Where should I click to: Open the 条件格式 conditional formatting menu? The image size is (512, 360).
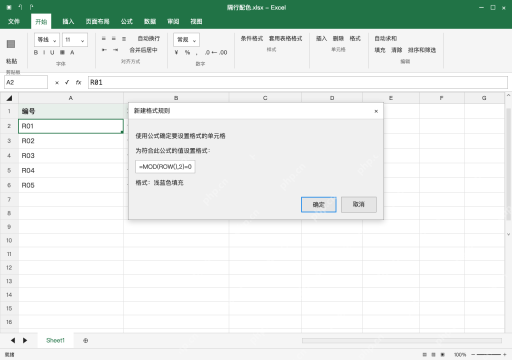pos(252,39)
